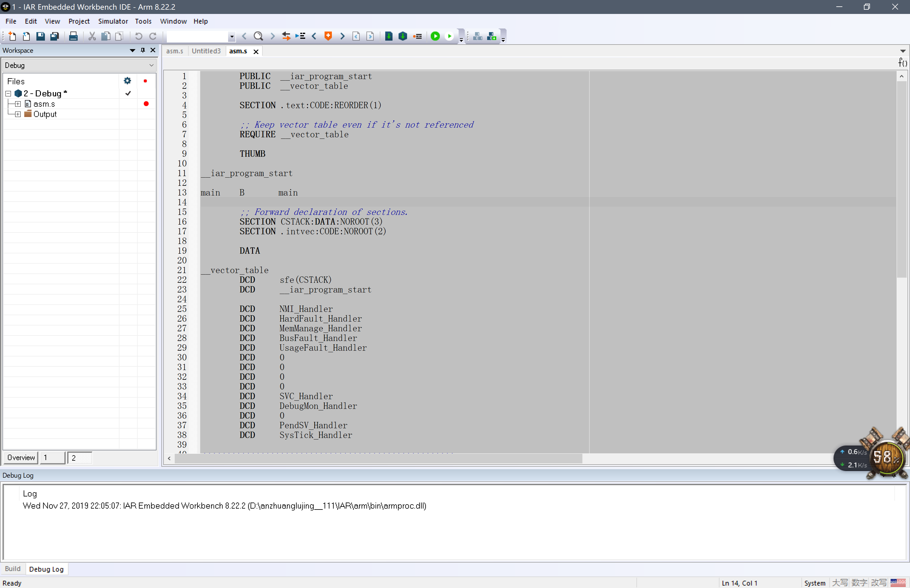This screenshot has width=910, height=588.
Task: Click the quick search input field
Action: point(197,36)
